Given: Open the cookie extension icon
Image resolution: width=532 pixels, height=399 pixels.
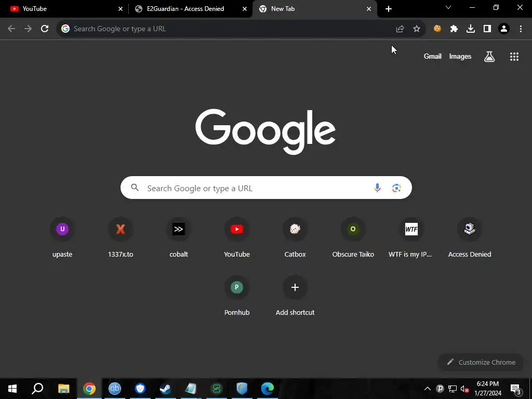Looking at the screenshot, I should [437, 29].
